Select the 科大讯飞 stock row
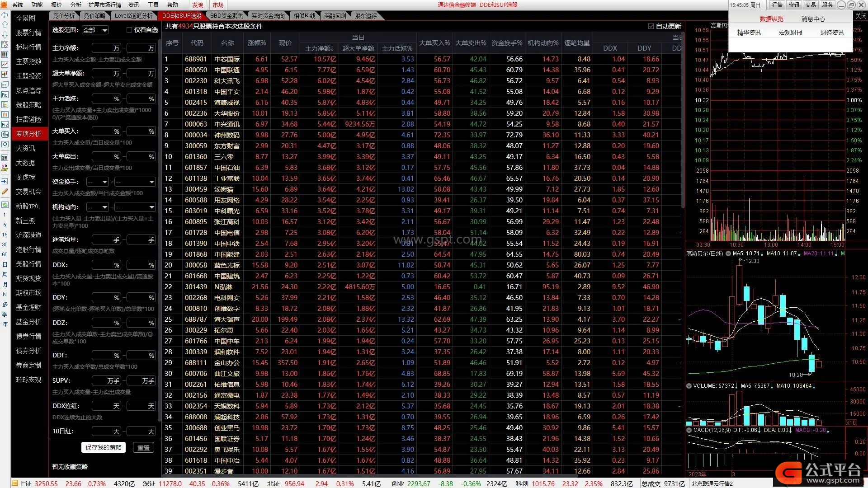This screenshot has height=488, width=868. [421, 81]
